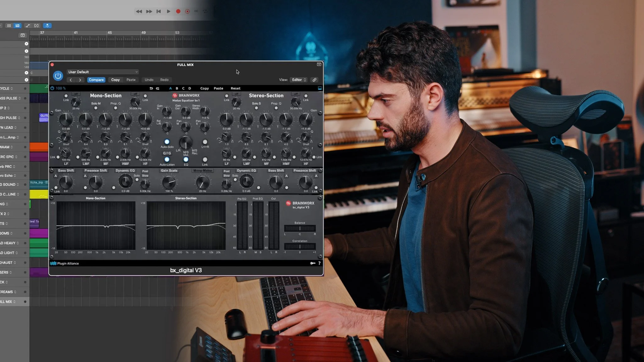Viewport: 644px width, 362px height.
Task: Click the blue panel icon on the plugin toolbar
Action: click(320, 88)
